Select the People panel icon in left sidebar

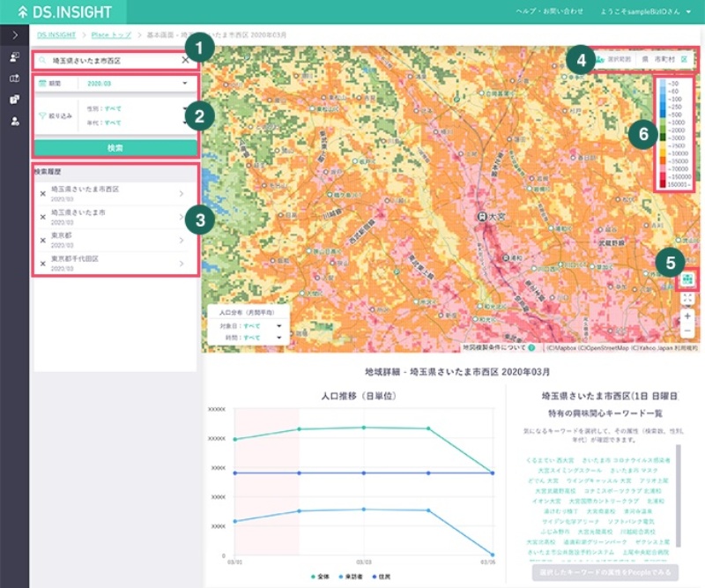[15, 56]
